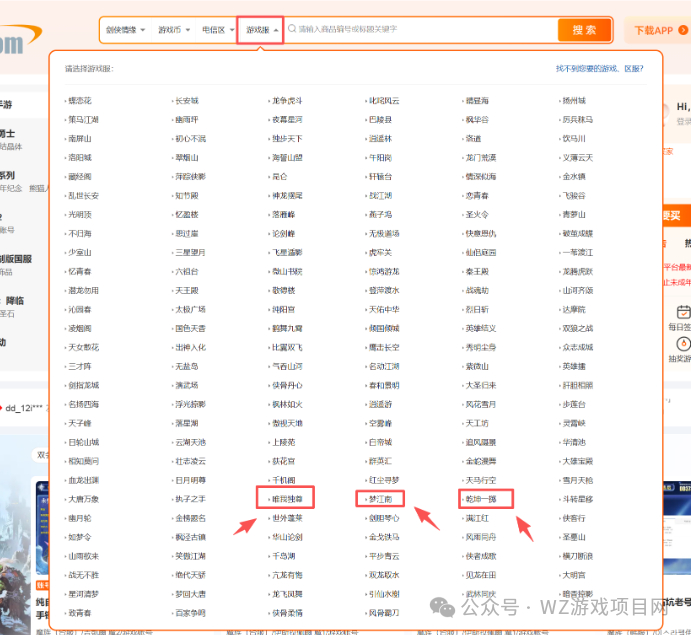Image resolution: width=691 pixels, height=635 pixels.
Task: Click server 金水镇
Action: click(x=574, y=177)
